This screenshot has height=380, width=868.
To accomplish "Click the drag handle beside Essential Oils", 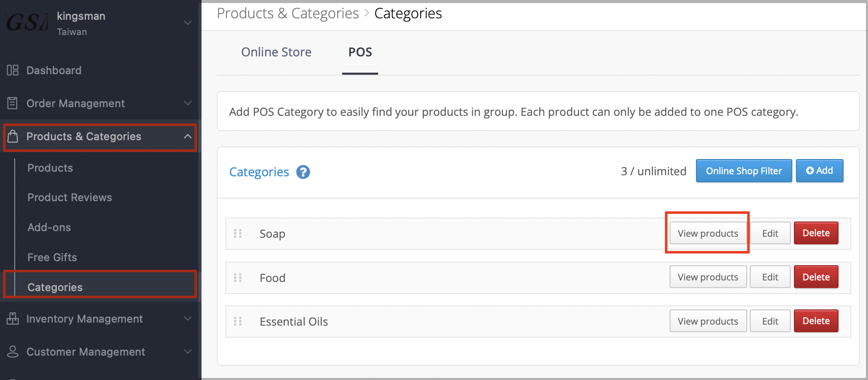I will (238, 321).
